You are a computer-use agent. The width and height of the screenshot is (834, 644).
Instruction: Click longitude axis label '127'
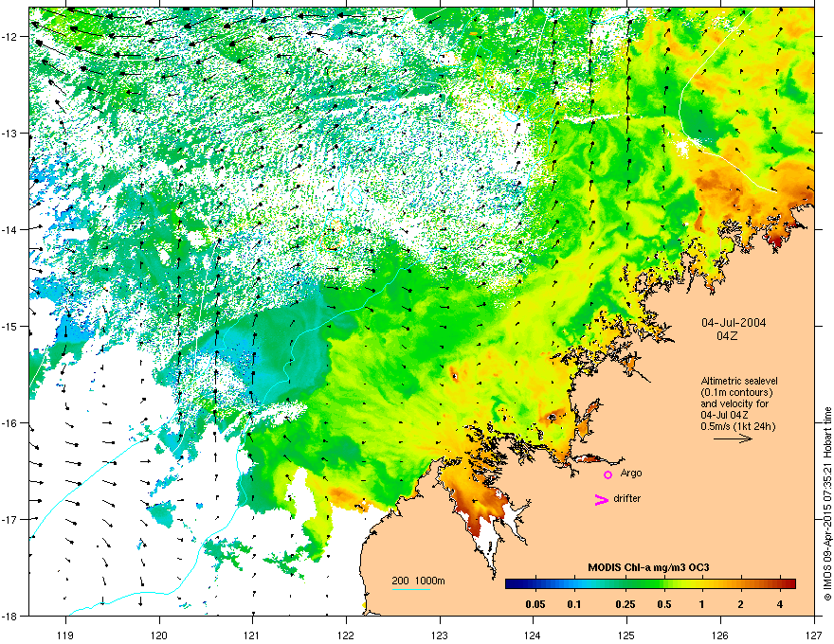click(x=814, y=635)
